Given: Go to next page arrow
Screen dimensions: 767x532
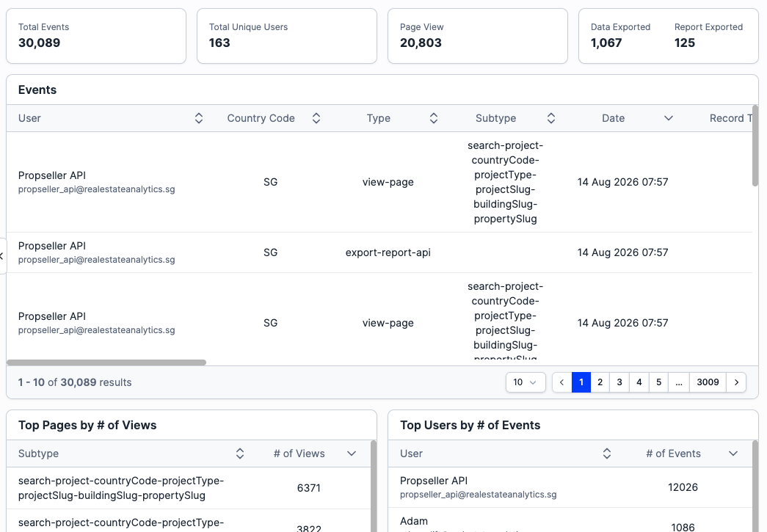Looking at the screenshot, I should click(736, 382).
